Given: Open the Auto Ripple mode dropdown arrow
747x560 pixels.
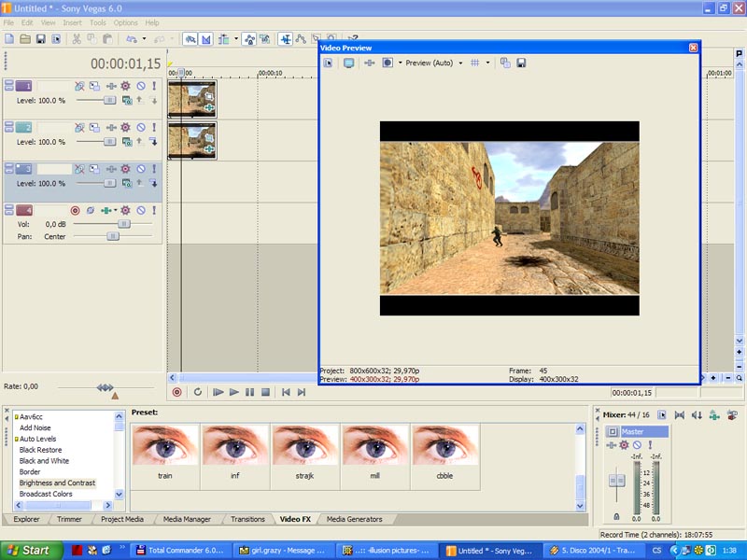Looking at the screenshot, I should tap(236, 39).
